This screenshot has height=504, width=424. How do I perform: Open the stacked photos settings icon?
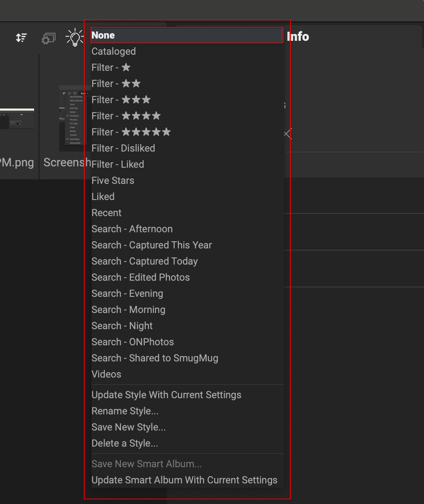[48, 39]
